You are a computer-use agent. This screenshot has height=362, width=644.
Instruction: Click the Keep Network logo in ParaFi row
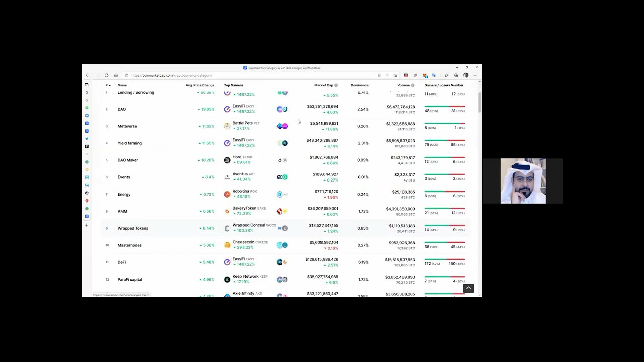tap(227, 280)
